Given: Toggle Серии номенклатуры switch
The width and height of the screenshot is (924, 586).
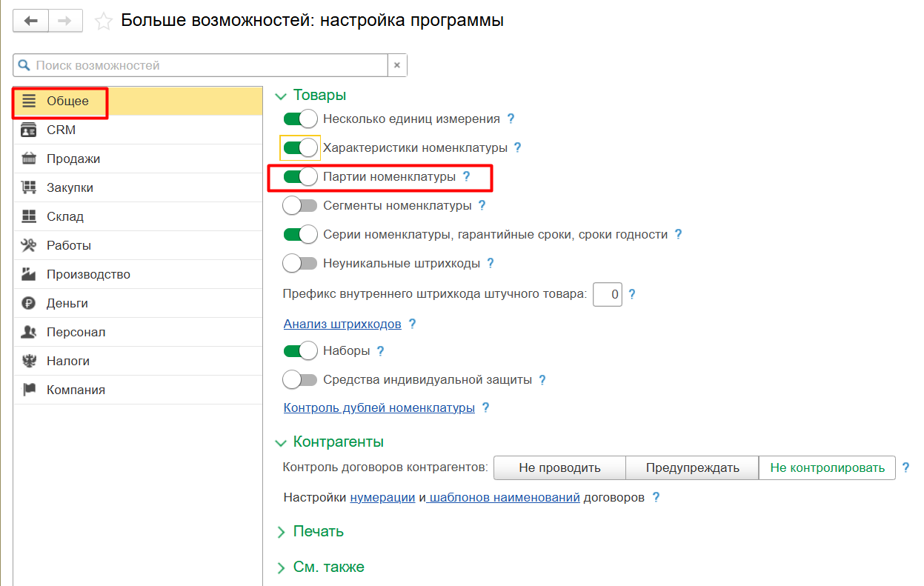Looking at the screenshot, I should pyautogui.click(x=300, y=234).
